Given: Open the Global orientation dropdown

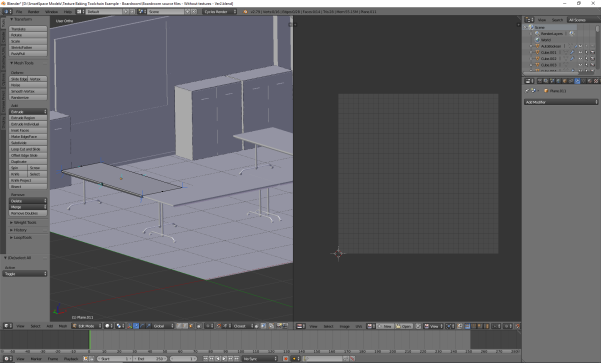Looking at the screenshot, I should [164, 326].
